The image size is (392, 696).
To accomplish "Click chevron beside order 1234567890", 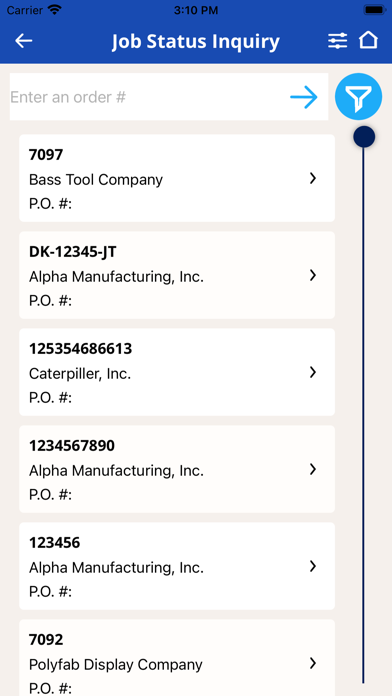I will (x=313, y=469).
